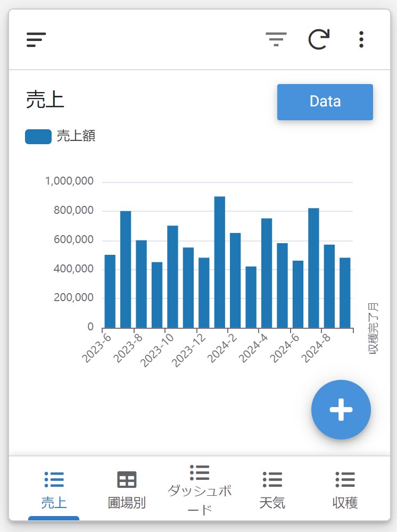The height and width of the screenshot is (532, 397).
Task: Select the tallest bar for 2024-1
Action: [220, 262]
